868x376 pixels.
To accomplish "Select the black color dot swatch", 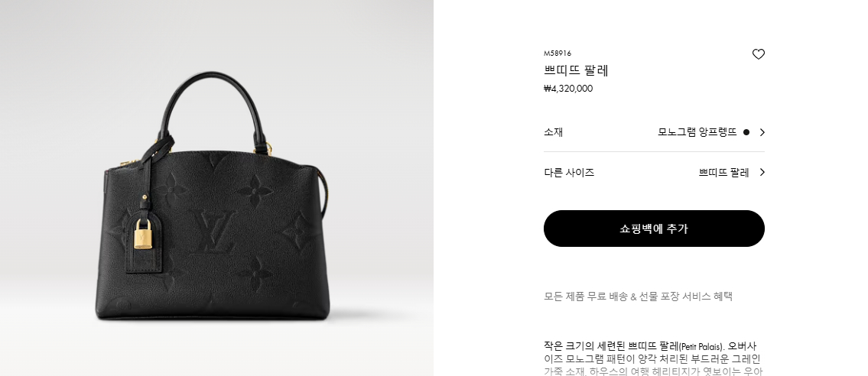I will [746, 132].
